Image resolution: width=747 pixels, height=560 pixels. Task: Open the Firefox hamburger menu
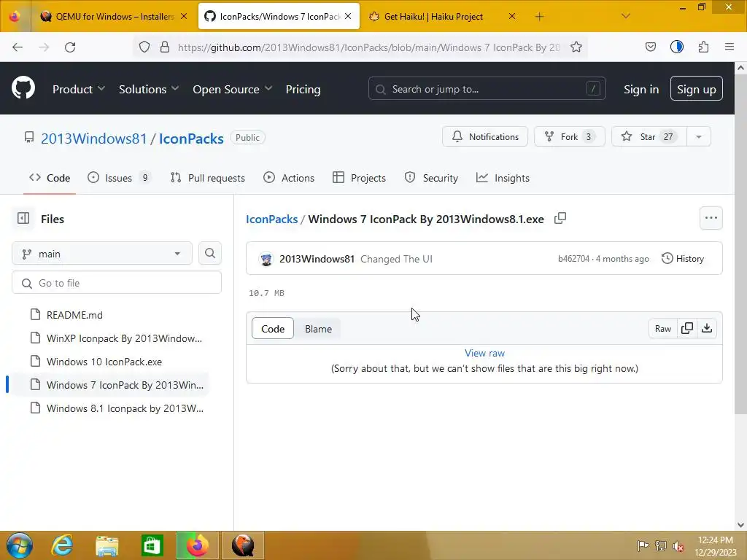pyautogui.click(x=729, y=47)
